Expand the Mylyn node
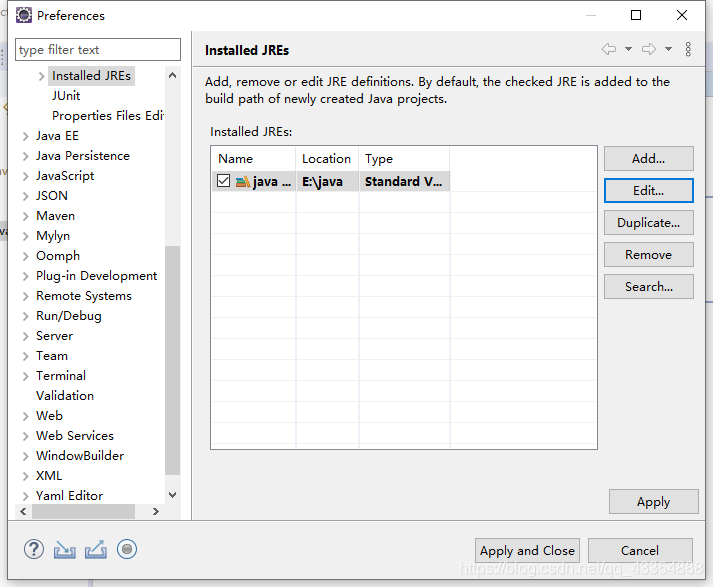Image resolution: width=713 pixels, height=587 pixels. 25,236
